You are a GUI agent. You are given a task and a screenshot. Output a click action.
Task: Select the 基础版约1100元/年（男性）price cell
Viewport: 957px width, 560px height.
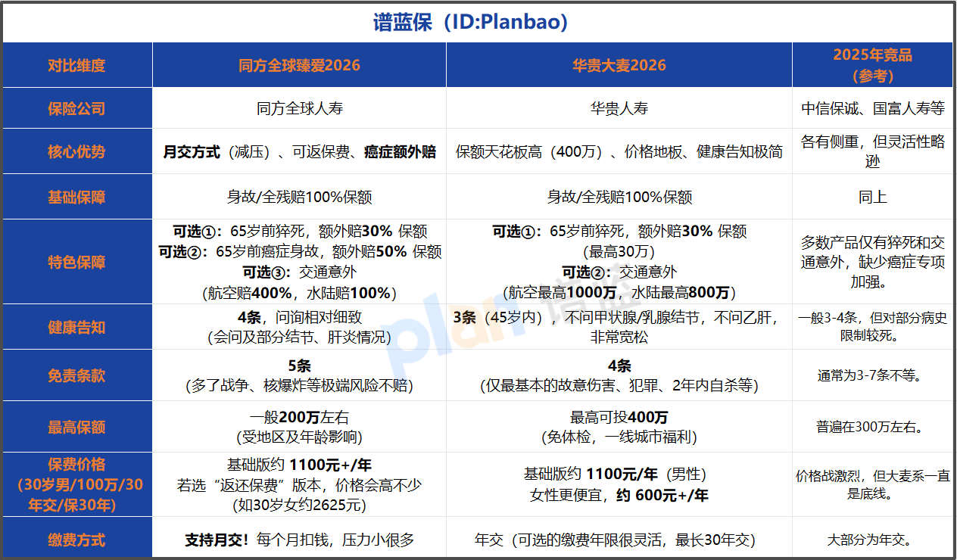[x=619, y=475]
